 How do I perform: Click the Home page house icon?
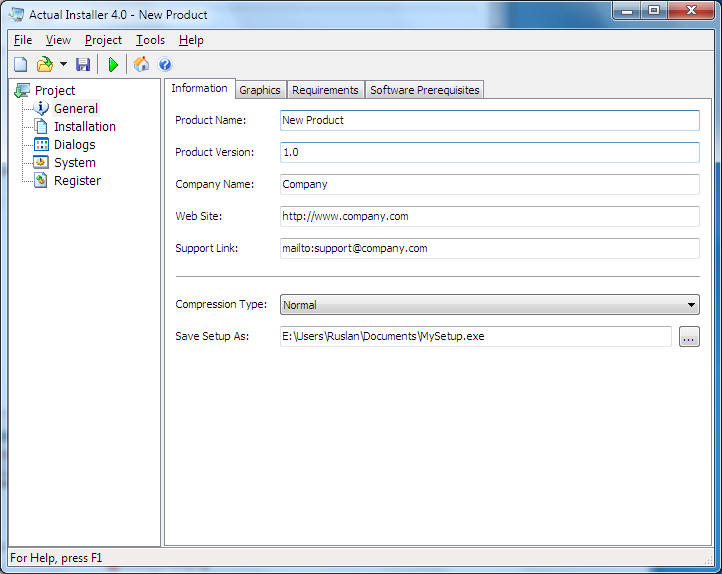141,64
